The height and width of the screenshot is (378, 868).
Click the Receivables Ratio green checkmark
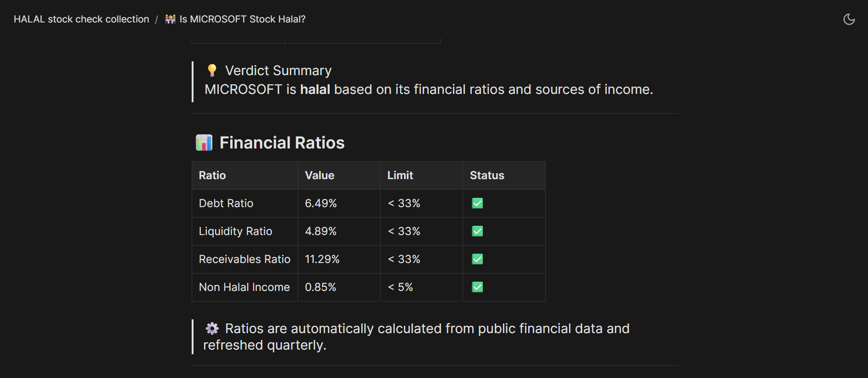point(477,259)
